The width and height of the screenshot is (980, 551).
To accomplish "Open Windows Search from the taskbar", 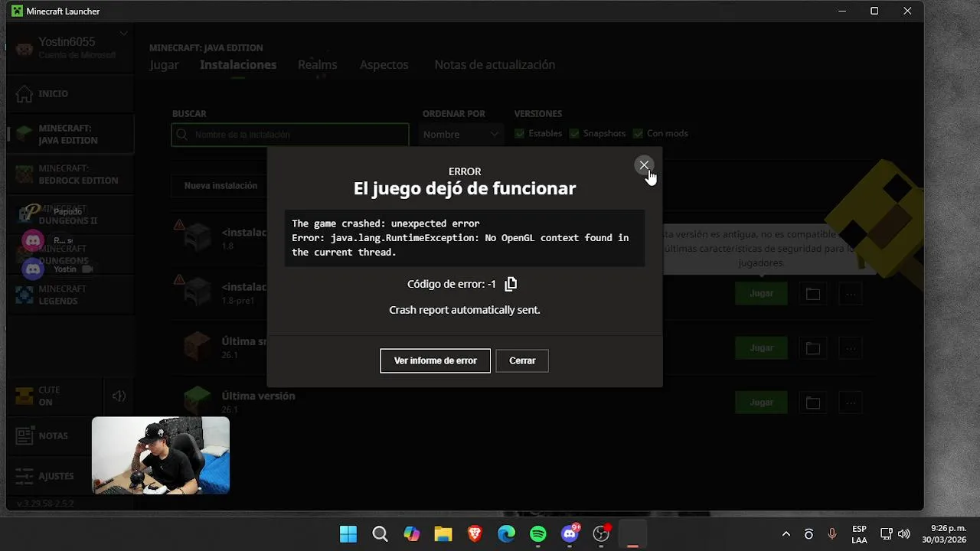I will pyautogui.click(x=380, y=533).
